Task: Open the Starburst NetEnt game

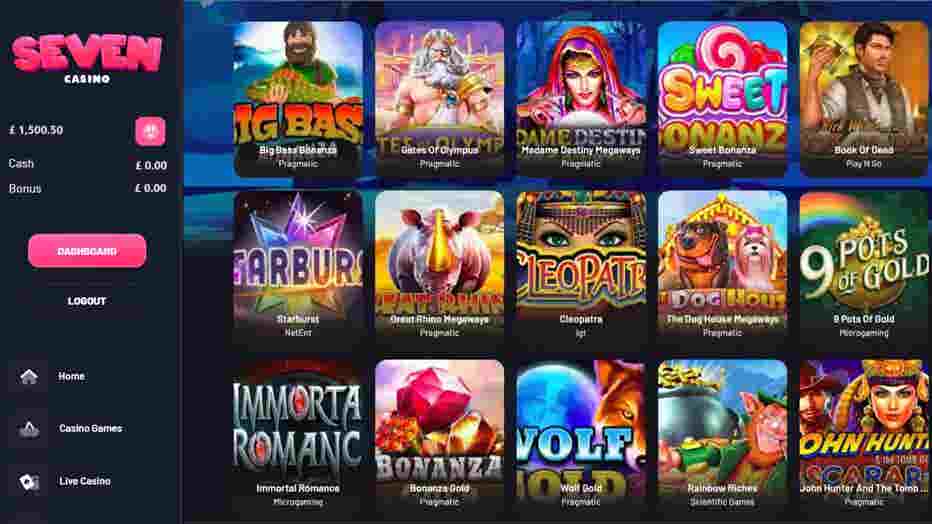Action: click(298, 269)
